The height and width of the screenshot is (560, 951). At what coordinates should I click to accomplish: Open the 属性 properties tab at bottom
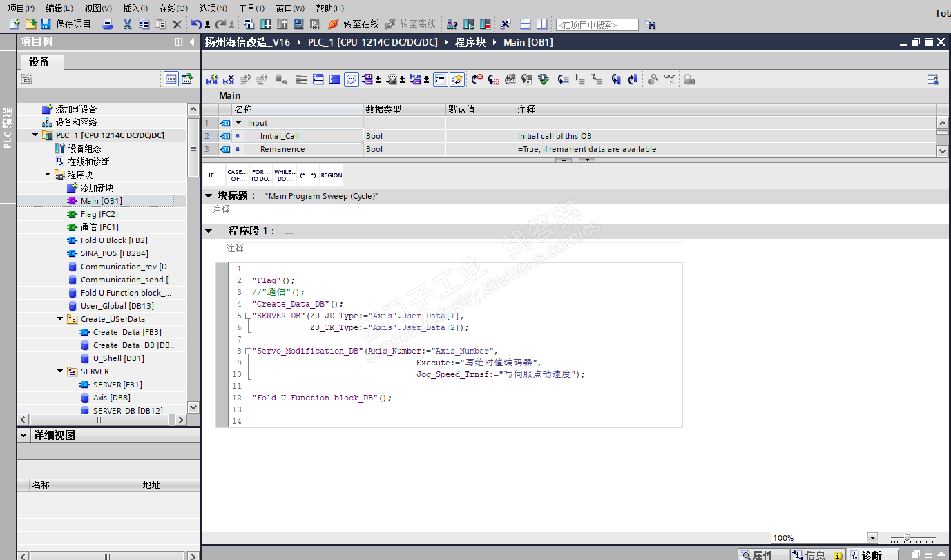[763, 555]
